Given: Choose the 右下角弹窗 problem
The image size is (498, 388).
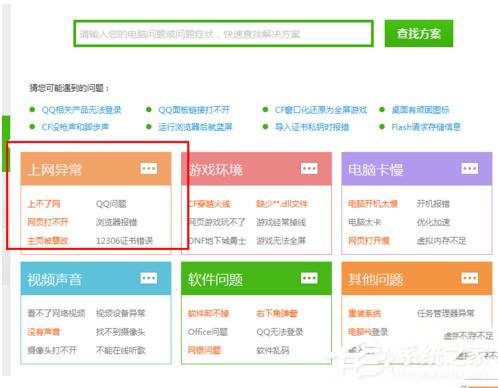Looking at the screenshot, I should point(277,313).
